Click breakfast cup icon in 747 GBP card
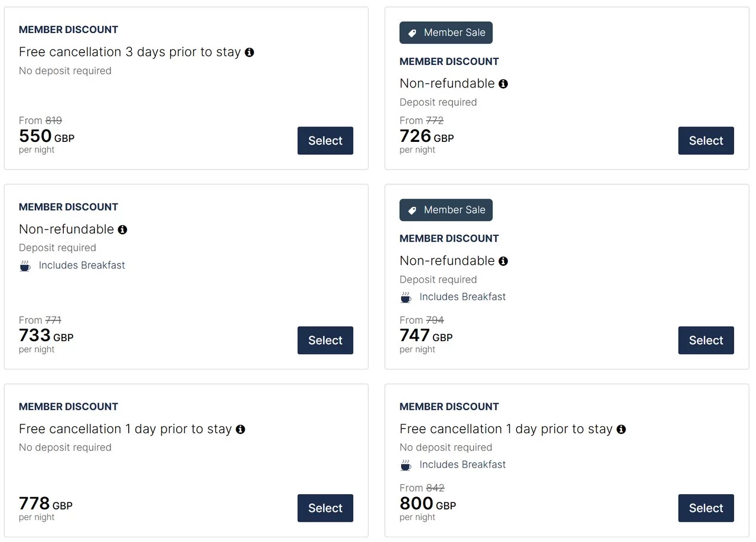Viewport: 756px width, 542px height. (406, 297)
